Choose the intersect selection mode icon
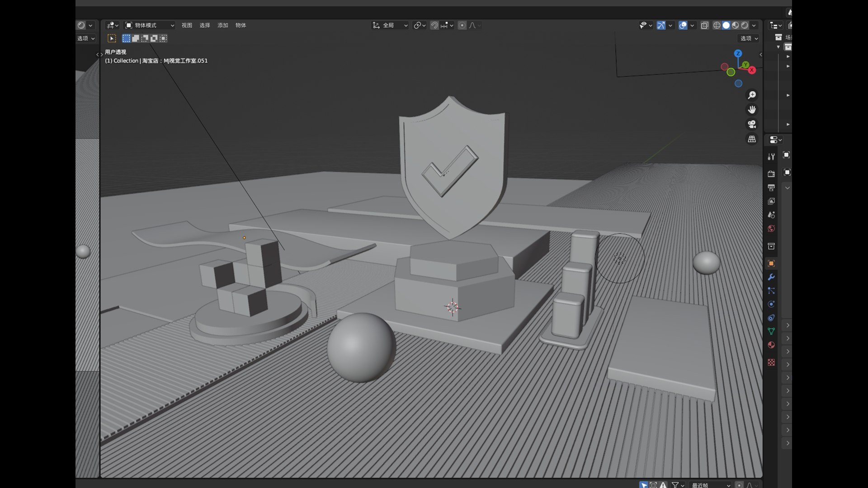Image resolution: width=868 pixels, height=488 pixels. pos(163,38)
